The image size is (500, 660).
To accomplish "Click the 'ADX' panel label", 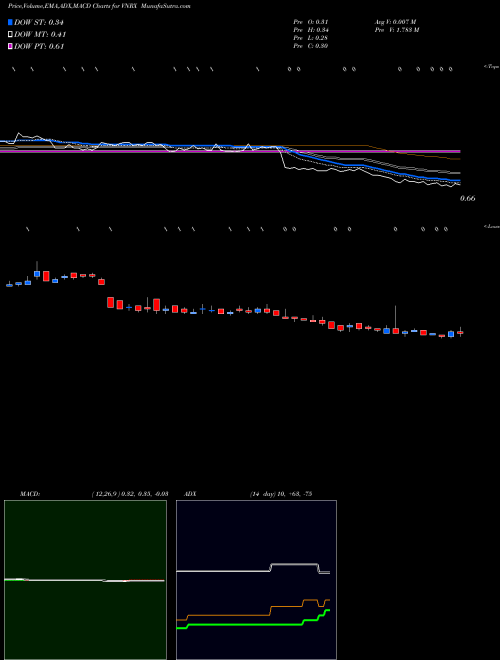I will [190, 494].
